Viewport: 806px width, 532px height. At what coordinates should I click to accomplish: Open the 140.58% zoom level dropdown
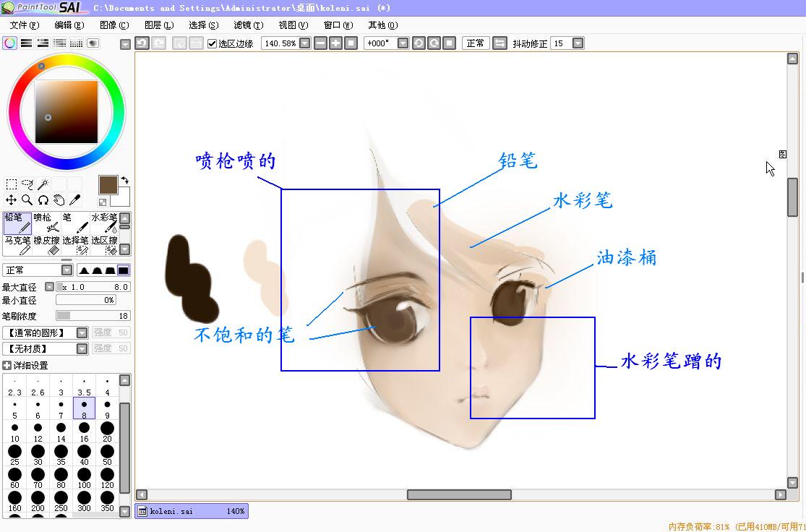[304, 43]
